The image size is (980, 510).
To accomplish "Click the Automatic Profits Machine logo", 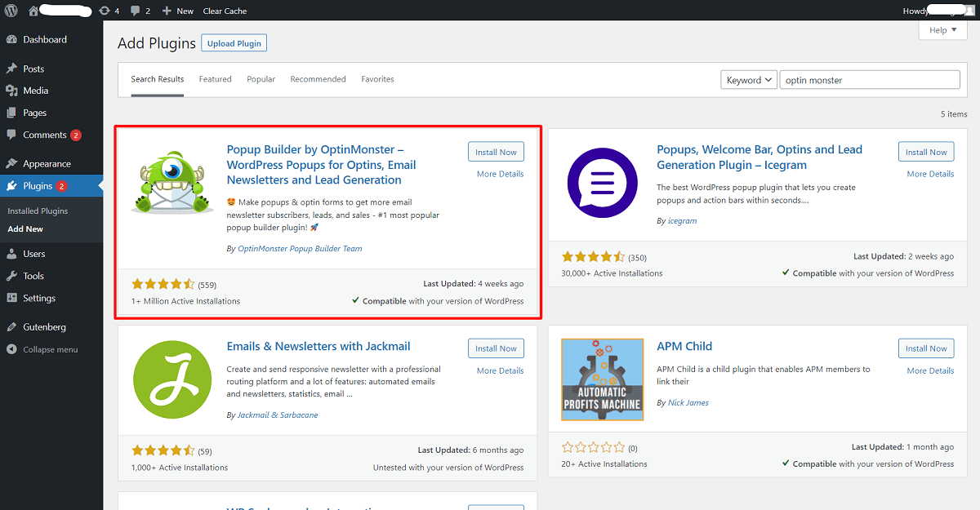I will (x=603, y=379).
